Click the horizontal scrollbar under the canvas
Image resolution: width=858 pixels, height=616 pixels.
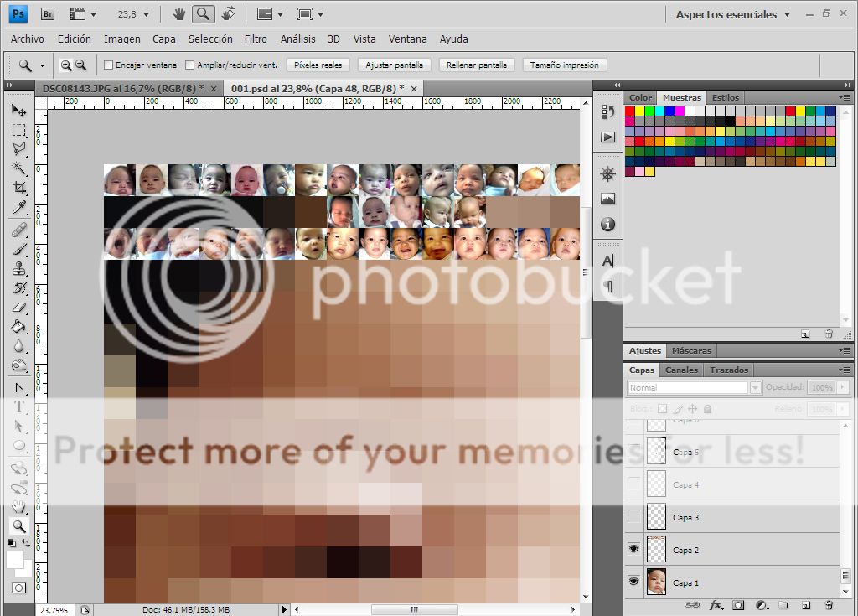(x=414, y=609)
